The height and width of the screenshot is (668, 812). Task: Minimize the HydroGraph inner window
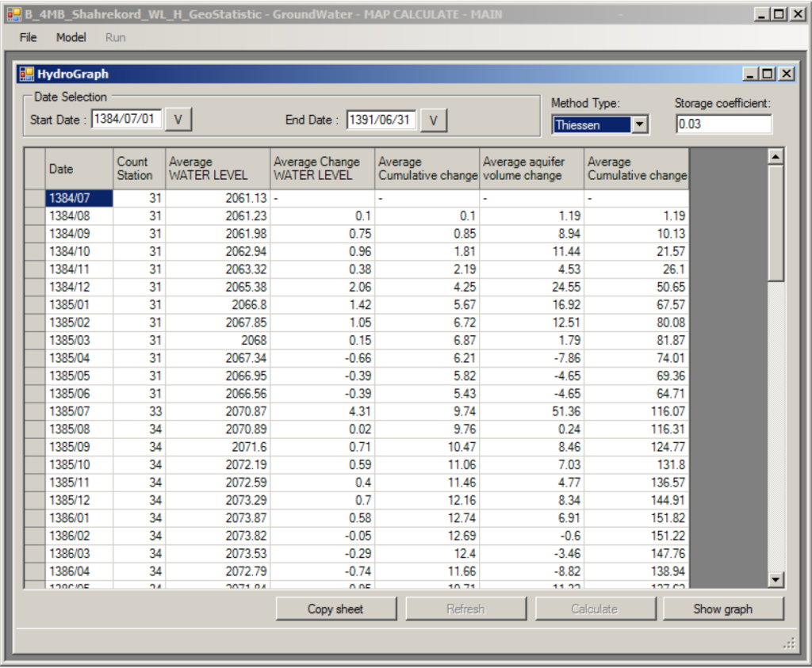tap(751, 74)
